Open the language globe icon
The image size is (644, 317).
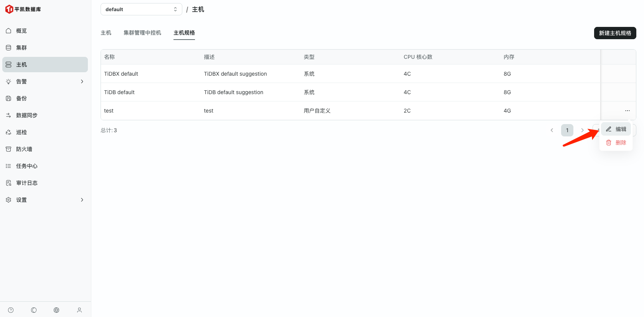[x=56, y=310]
